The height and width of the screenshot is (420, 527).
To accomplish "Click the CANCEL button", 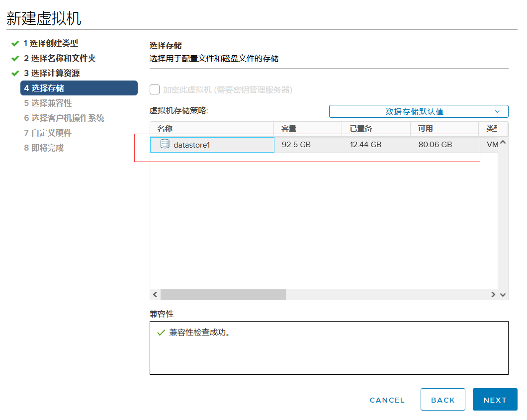I will click(387, 400).
